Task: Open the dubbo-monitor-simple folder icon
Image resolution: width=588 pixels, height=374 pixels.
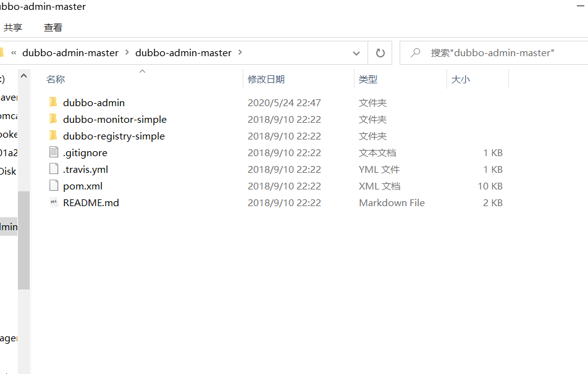Action: coord(53,119)
